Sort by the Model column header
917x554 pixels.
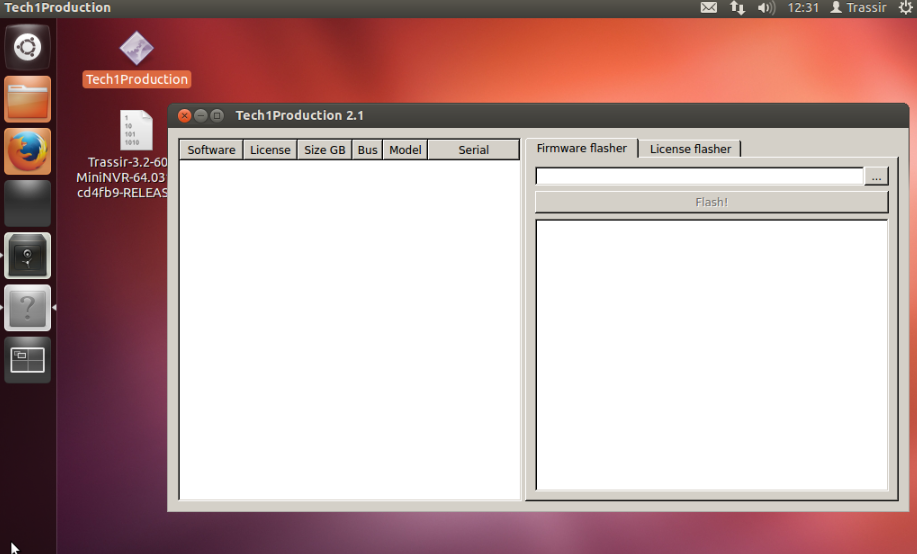coord(405,150)
